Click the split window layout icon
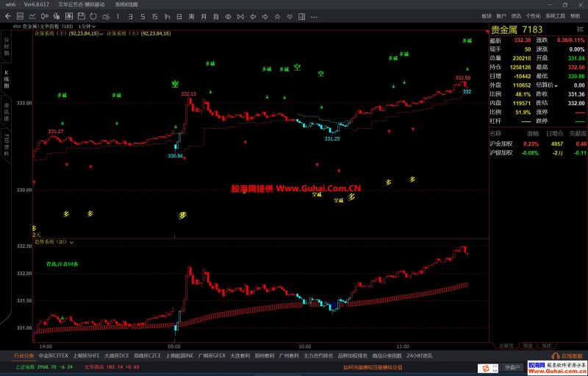 point(302,16)
